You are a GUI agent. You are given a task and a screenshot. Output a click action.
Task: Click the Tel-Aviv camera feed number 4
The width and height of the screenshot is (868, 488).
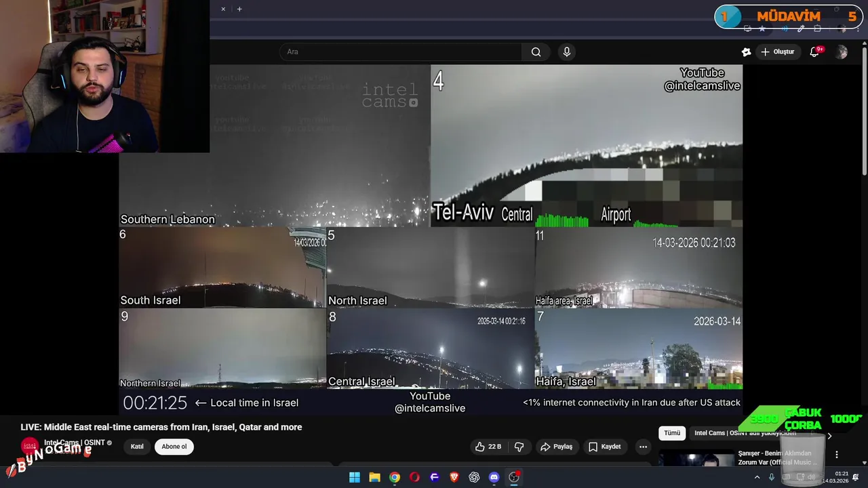coord(587,146)
